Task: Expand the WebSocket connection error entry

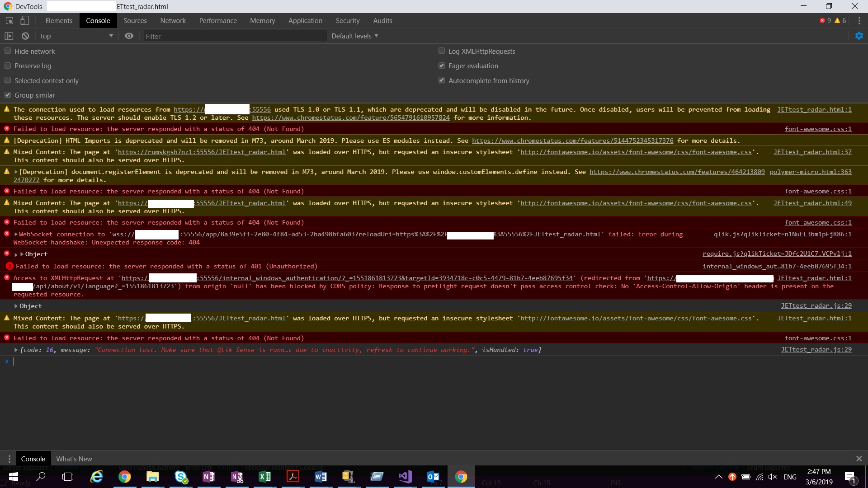Action: [16, 235]
